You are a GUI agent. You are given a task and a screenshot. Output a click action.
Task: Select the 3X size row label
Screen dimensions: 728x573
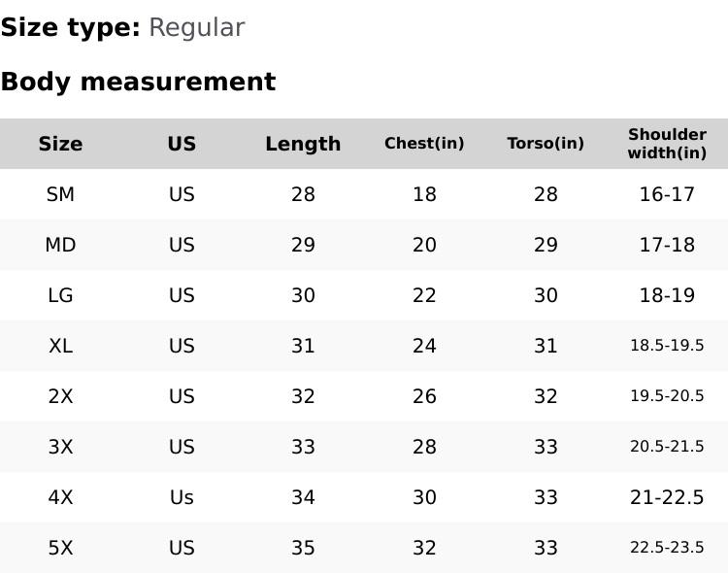tap(60, 447)
